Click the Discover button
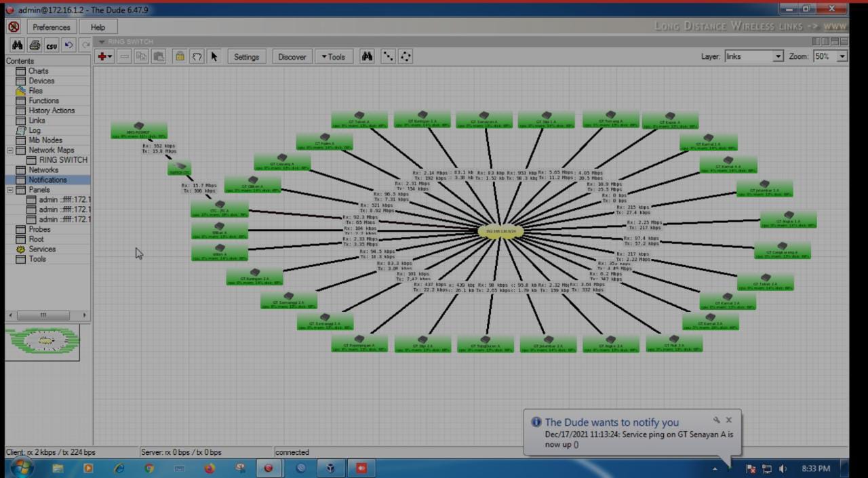This screenshot has height=478, width=868. [292, 57]
